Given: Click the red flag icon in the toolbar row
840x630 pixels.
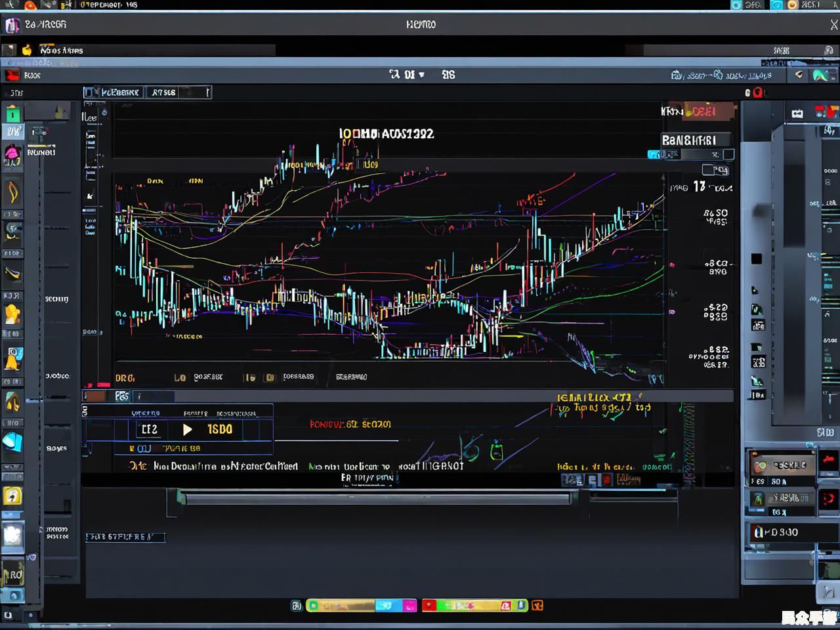Looking at the screenshot, I should [x=12, y=75].
